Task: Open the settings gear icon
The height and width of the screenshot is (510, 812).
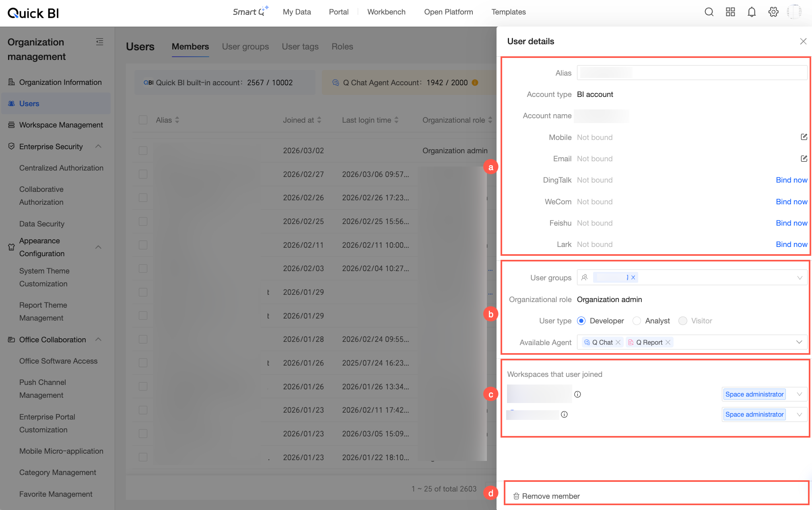Action: [773, 12]
